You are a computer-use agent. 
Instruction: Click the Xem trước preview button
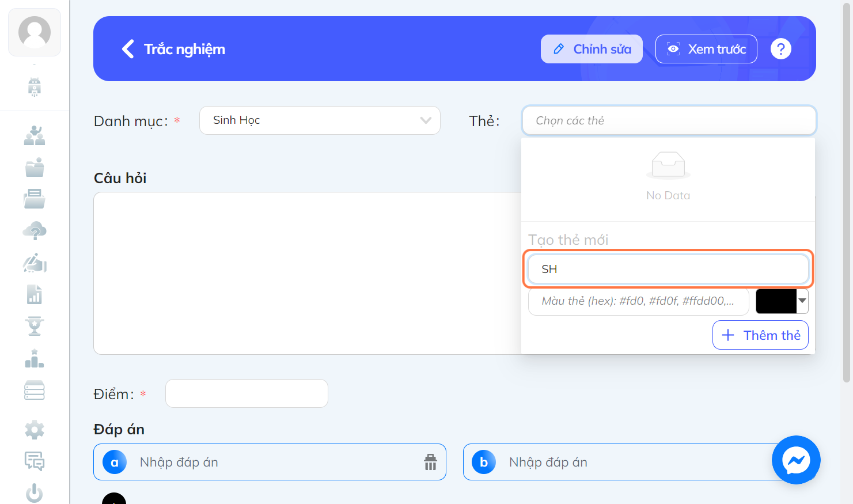click(706, 49)
